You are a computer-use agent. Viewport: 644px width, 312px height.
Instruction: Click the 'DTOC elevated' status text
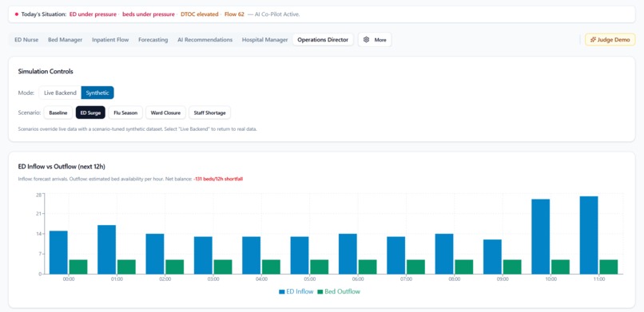(x=200, y=14)
